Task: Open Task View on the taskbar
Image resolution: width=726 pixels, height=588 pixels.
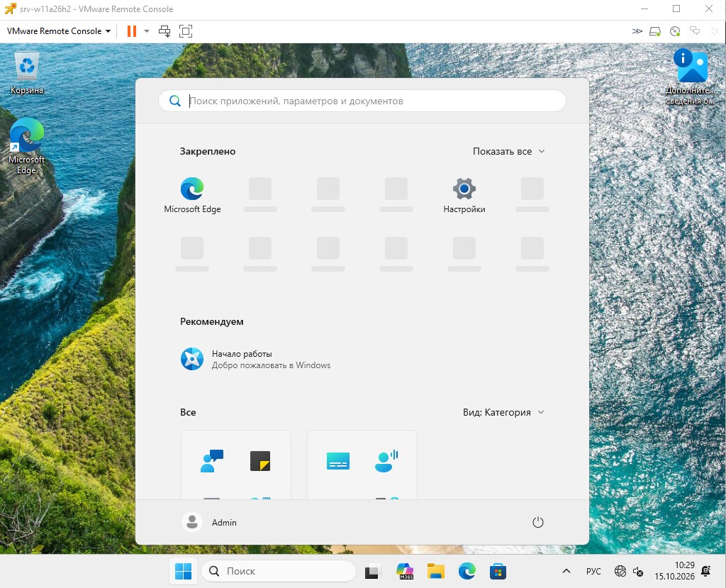Action: tap(373, 571)
